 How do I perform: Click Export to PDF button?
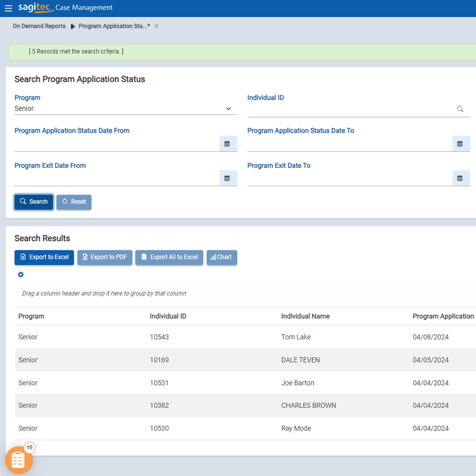tap(105, 258)
